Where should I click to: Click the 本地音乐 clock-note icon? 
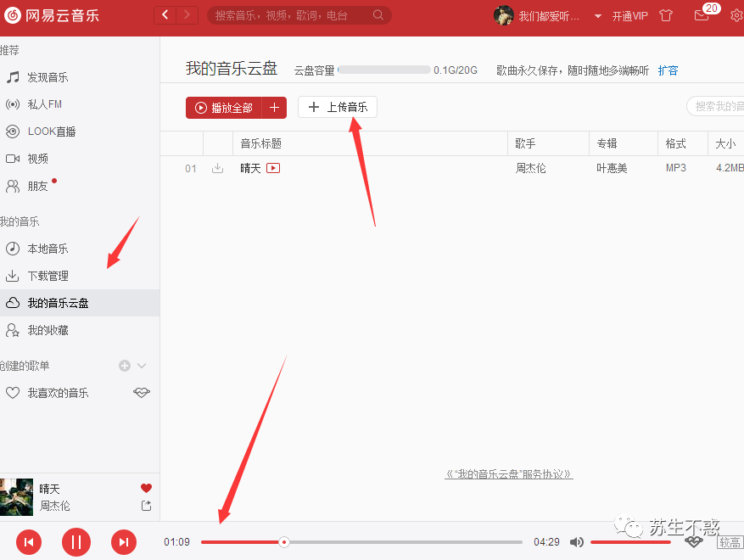point(13,249)
